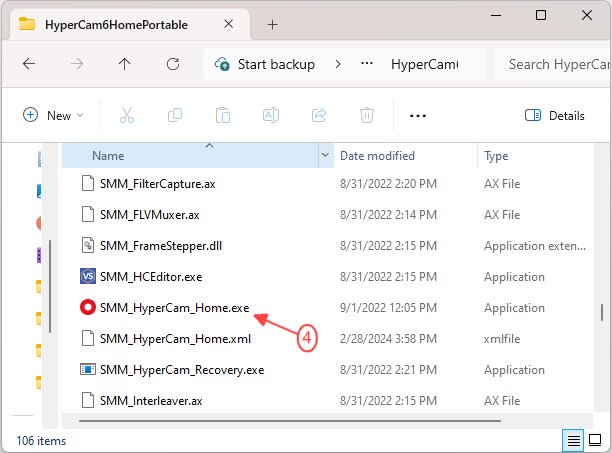Click the 106 items status text
This screenshot has width=612, height=453.
[x=41, y=441]
